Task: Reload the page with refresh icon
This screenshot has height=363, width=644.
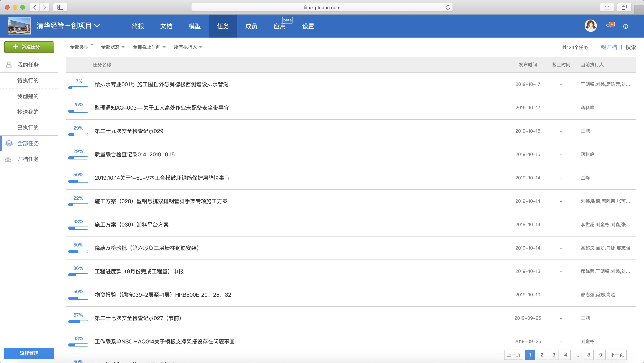Action: coord(448,7)
